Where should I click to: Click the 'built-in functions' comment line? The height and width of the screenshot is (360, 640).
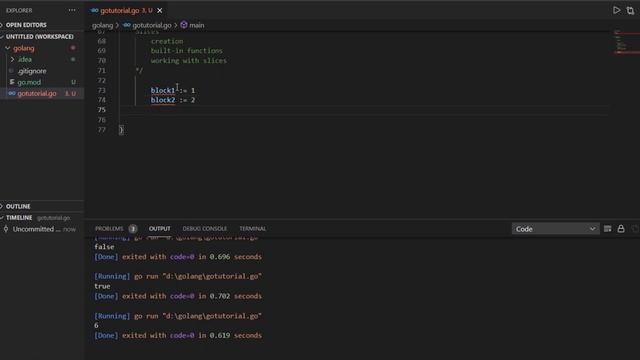pyautogui.click(x=187, y=51)
